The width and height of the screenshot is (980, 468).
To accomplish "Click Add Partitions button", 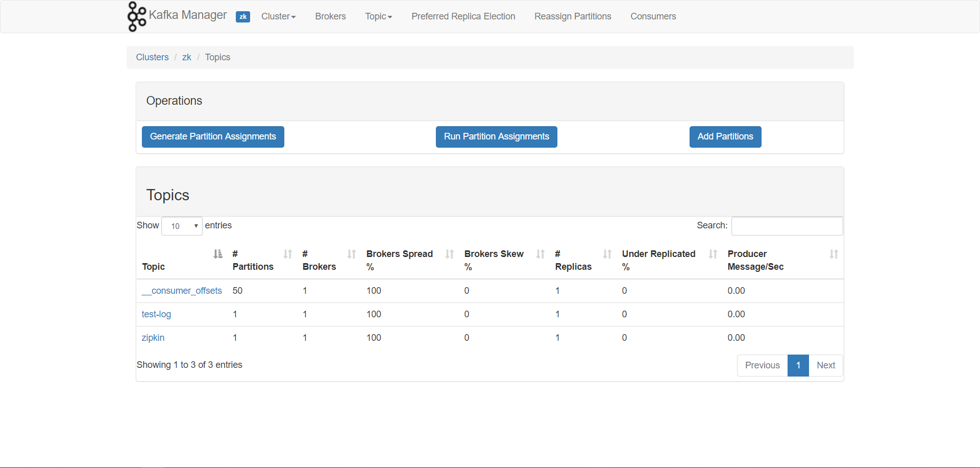I will [725, 137].
